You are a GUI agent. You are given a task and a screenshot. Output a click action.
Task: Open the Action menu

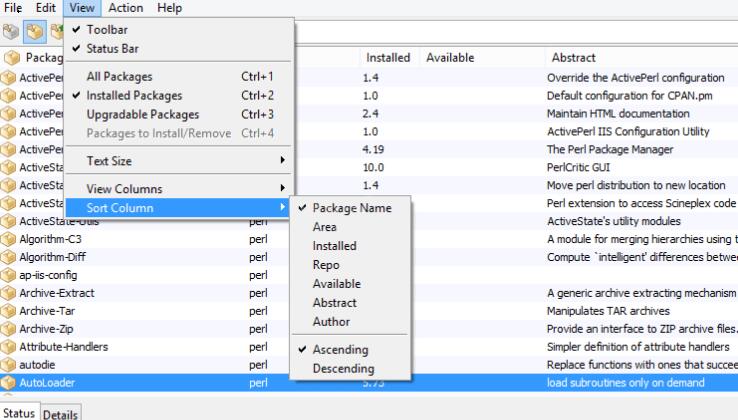click(126, 8)
